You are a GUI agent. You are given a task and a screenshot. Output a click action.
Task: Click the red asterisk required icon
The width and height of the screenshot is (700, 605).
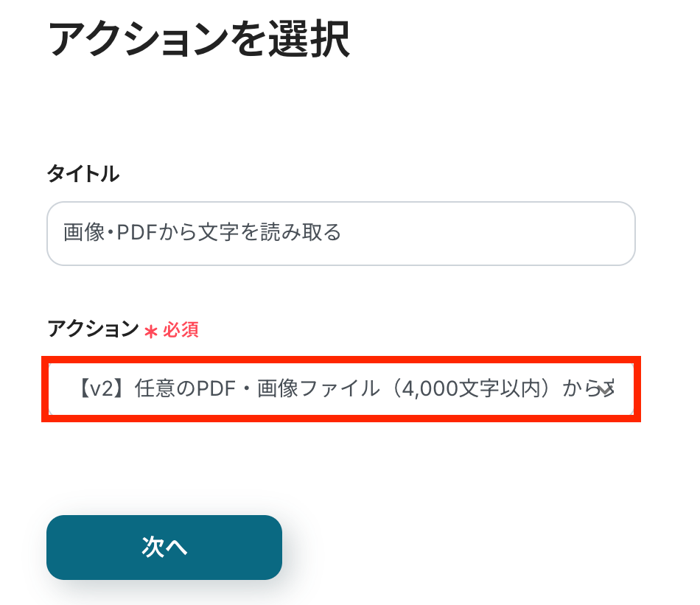point(151,331)
